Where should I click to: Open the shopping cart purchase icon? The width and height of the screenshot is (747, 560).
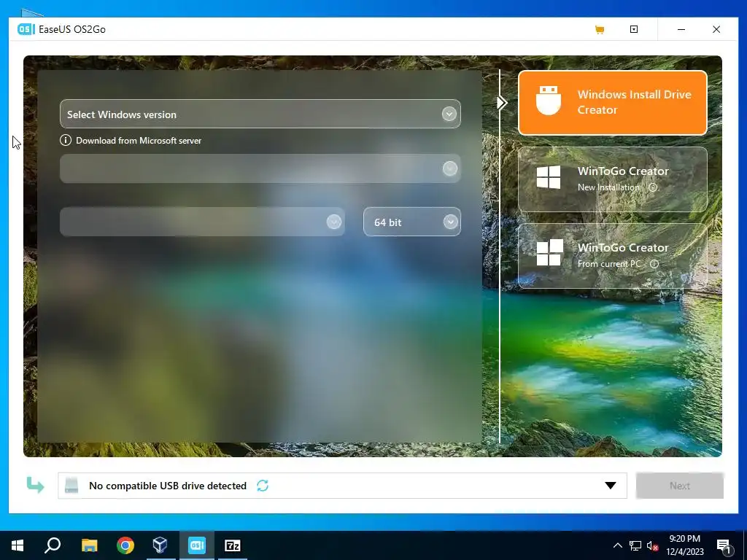(600, 29)
